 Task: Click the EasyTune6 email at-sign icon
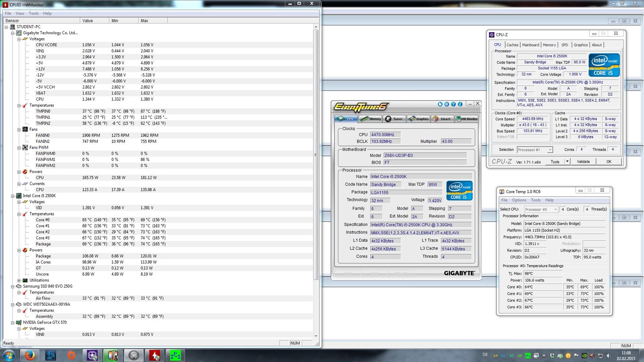point(447,104)
